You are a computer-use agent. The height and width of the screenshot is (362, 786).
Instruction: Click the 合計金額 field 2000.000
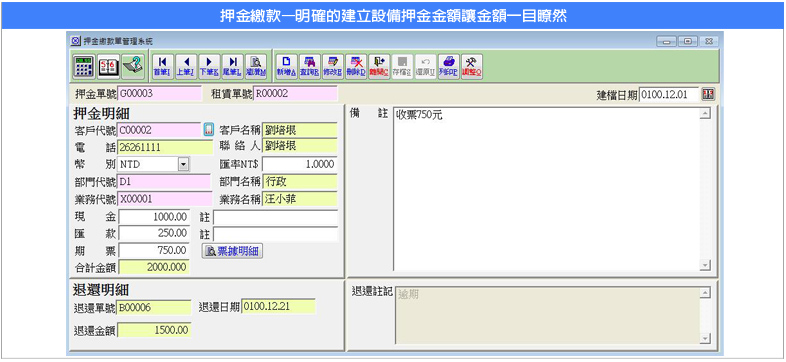coord(154,267)
